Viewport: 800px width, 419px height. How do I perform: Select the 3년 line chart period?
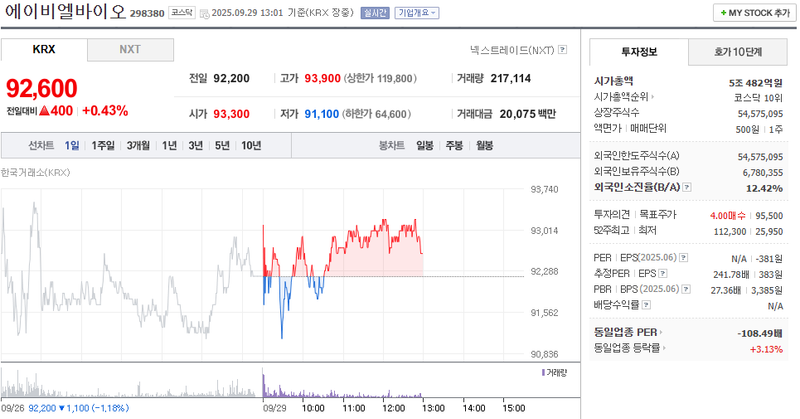[196, 146]
